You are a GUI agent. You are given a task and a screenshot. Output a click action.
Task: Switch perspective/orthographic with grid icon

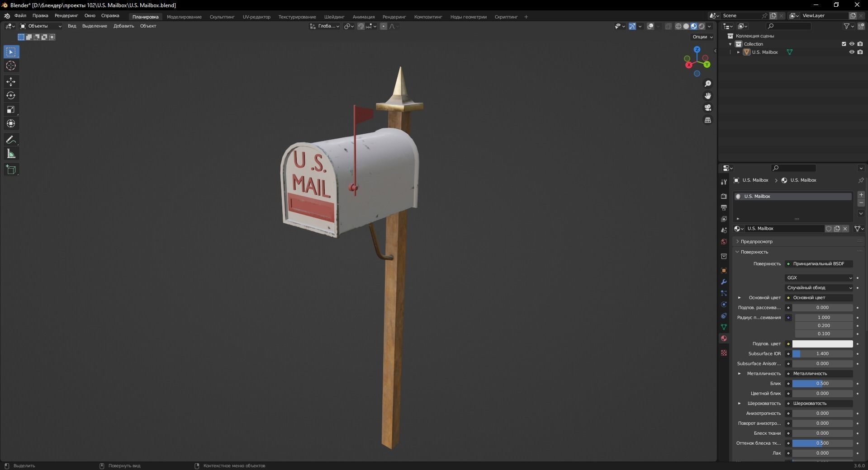coord(708,120)
